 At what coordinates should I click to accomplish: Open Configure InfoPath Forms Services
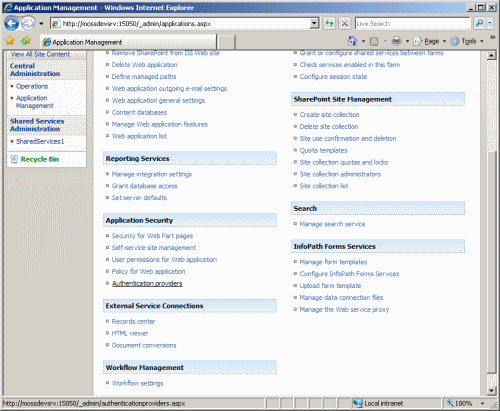349,274
